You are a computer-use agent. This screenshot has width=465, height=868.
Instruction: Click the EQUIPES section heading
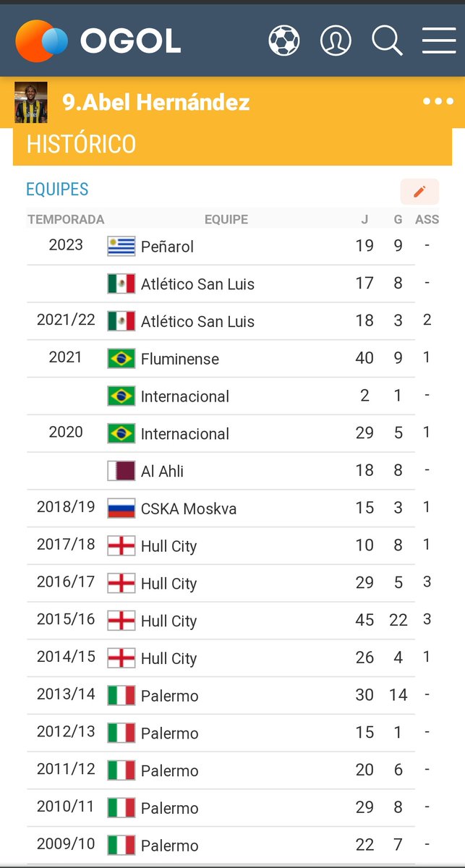(x=57, y=190)
